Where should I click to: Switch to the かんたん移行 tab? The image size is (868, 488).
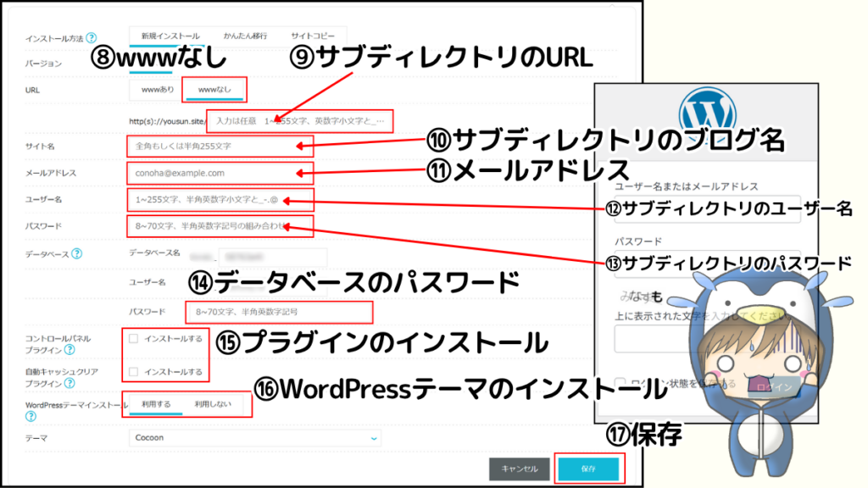coord(245,36)
